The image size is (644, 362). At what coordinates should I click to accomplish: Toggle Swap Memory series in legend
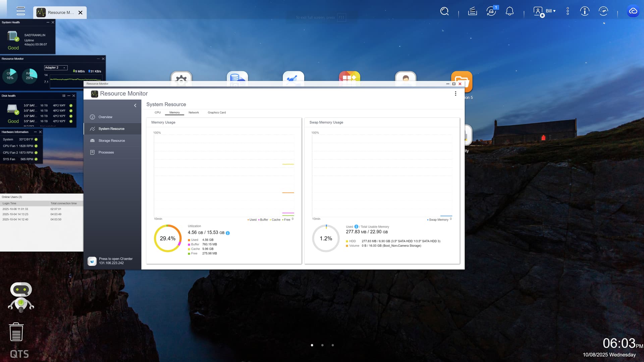coord(438,220)
